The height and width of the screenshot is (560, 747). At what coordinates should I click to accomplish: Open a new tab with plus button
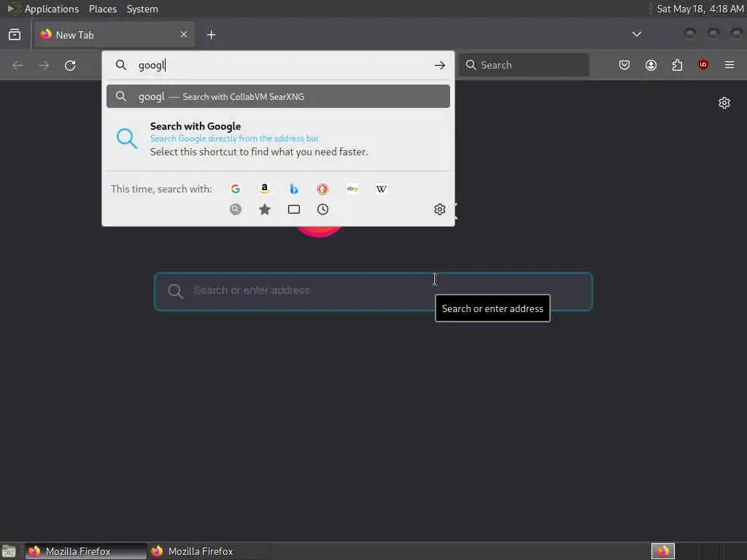211,35
